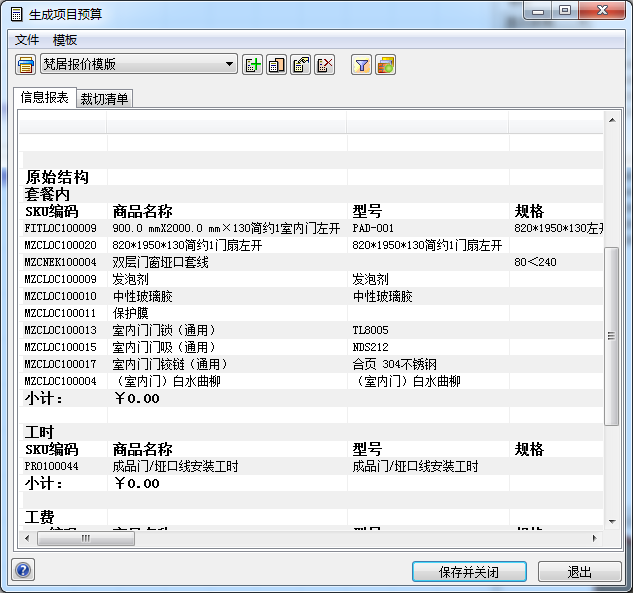
Task: Click the horizontal scrollbar right arrow
Action: pos(597,538)
